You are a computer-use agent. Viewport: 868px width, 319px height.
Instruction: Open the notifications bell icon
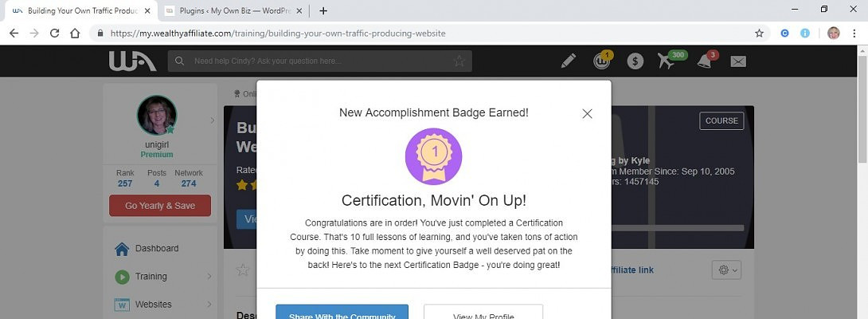(x=705, y=61)
